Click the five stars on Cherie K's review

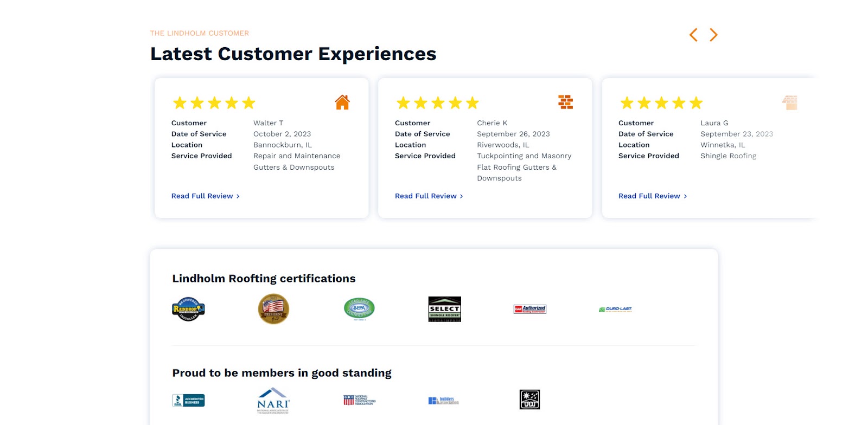pyautogui.click(x=438, y=102)
